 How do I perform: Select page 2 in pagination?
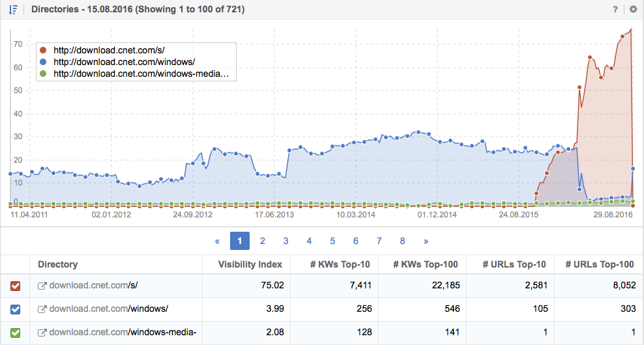[263, 241]
